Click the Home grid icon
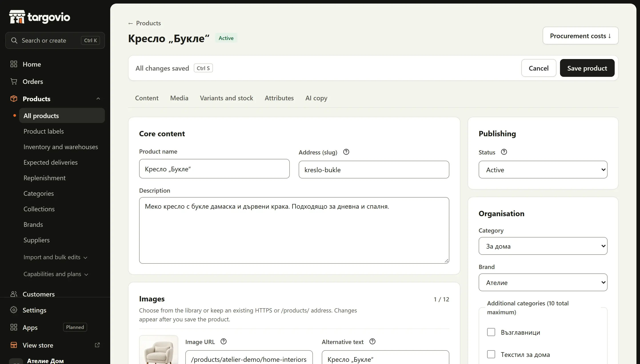This screenshot has height=364, width=640. pyautogui.click(x=14, y=64)
